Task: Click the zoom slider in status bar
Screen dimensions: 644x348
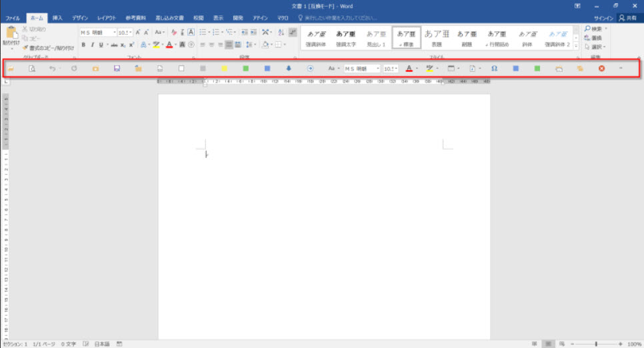Action: [595, 344]
